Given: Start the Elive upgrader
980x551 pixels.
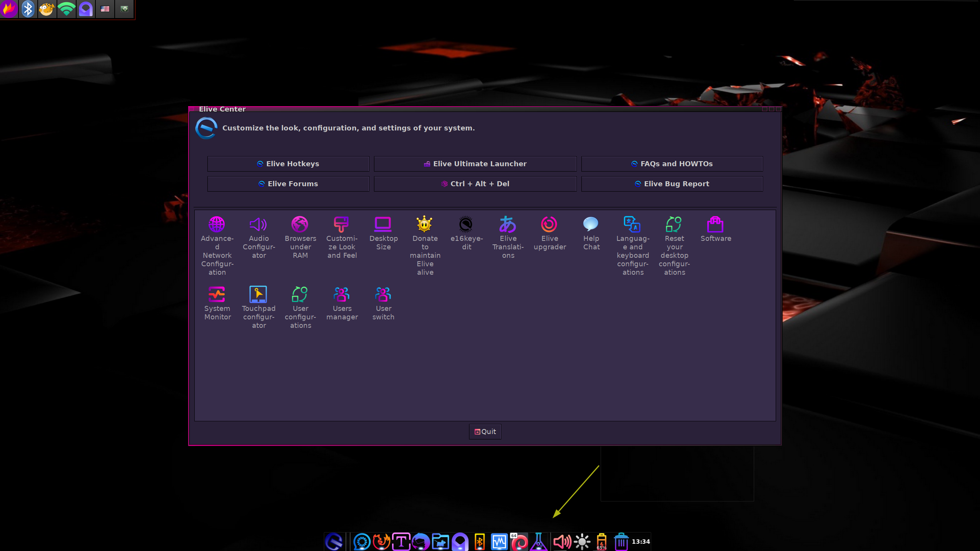Looking at the screenshot, I should (x=549, y=233).
